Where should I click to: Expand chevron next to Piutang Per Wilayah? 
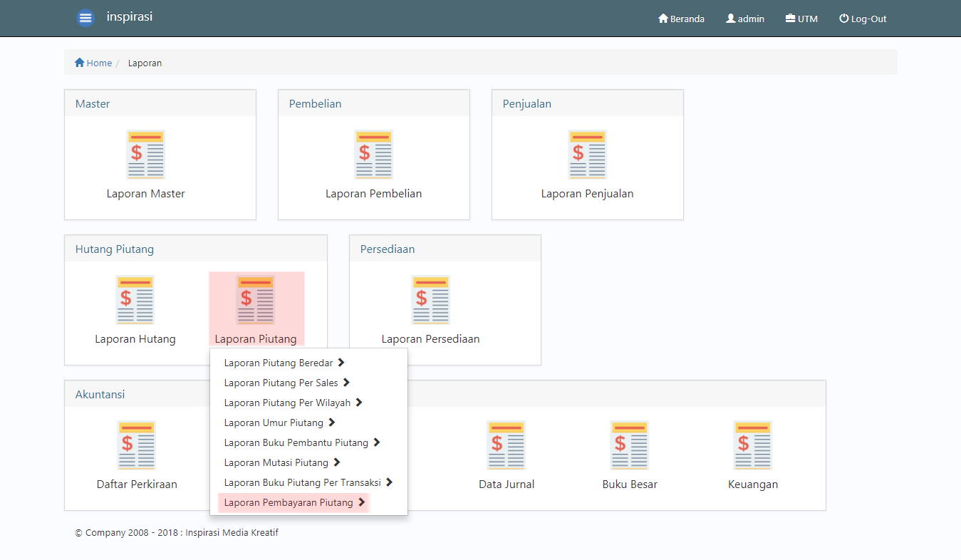click(x=359, y=403)
